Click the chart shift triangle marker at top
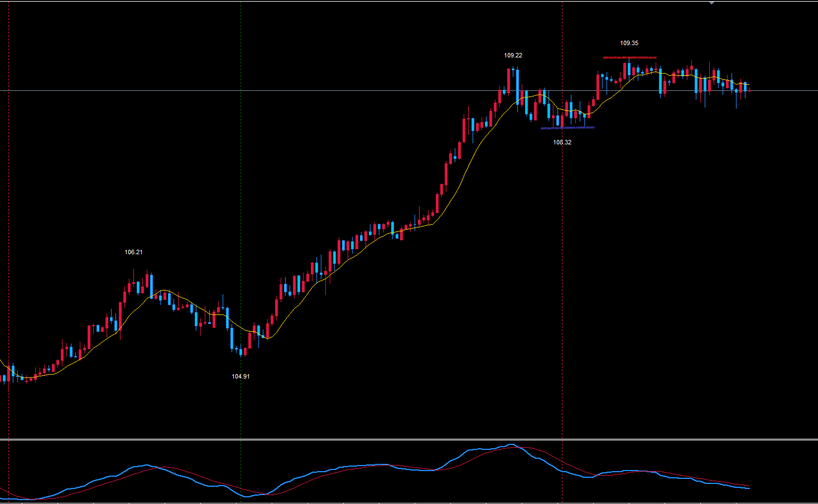Viewport: 818px width, 504px height. point(711,3)
